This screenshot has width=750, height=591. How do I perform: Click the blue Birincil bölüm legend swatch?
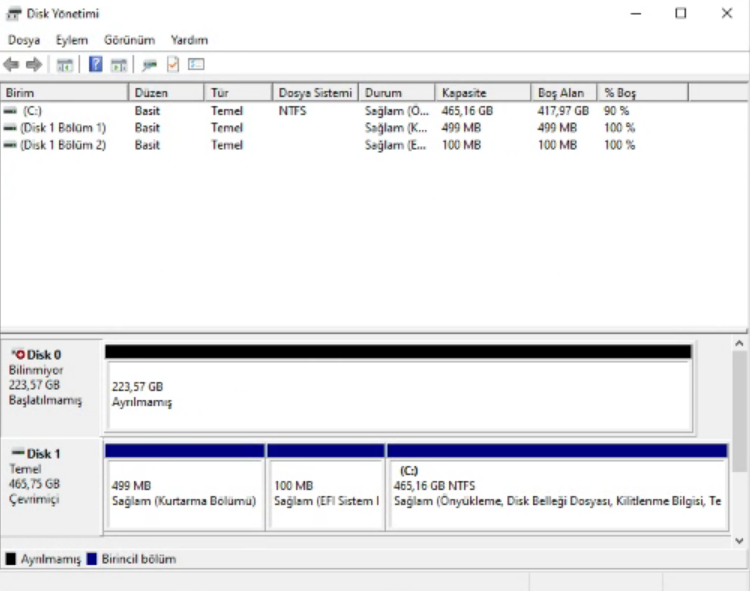coord(91,559)
